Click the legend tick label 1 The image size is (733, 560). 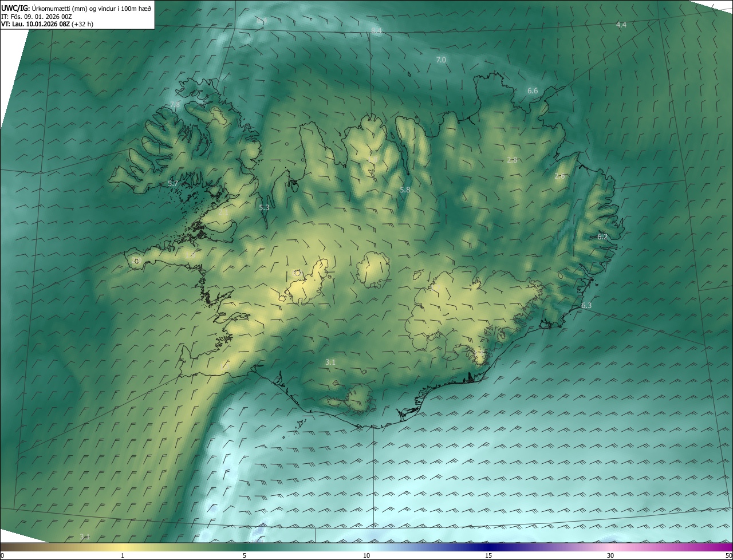click(123, 555)
